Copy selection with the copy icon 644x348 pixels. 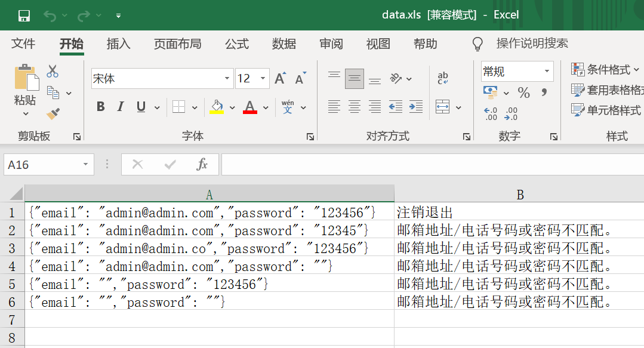[x=53, y=93]
